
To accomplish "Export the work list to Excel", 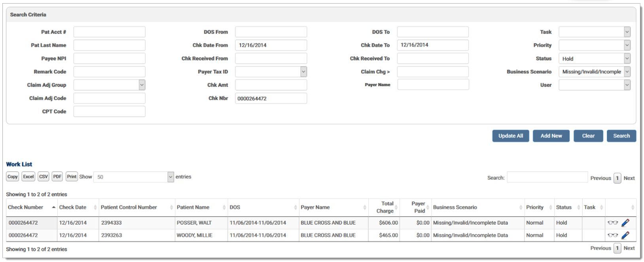I will coord(28,177).
